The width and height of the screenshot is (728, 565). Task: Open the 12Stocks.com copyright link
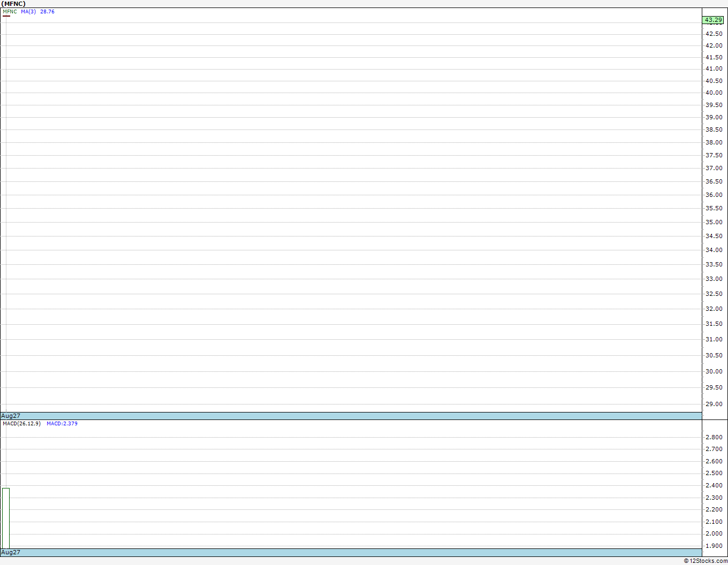point(706,561)
